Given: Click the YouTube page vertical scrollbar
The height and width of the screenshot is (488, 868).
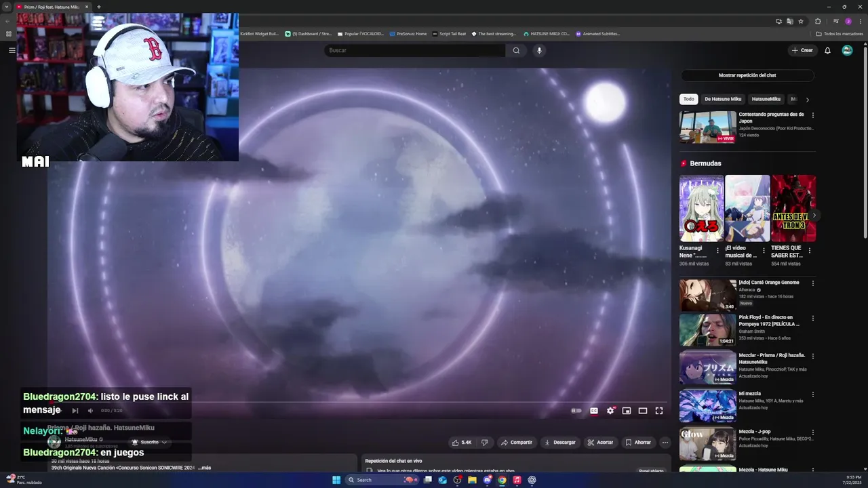Looking at the screenshot, I should pos(864,142).
